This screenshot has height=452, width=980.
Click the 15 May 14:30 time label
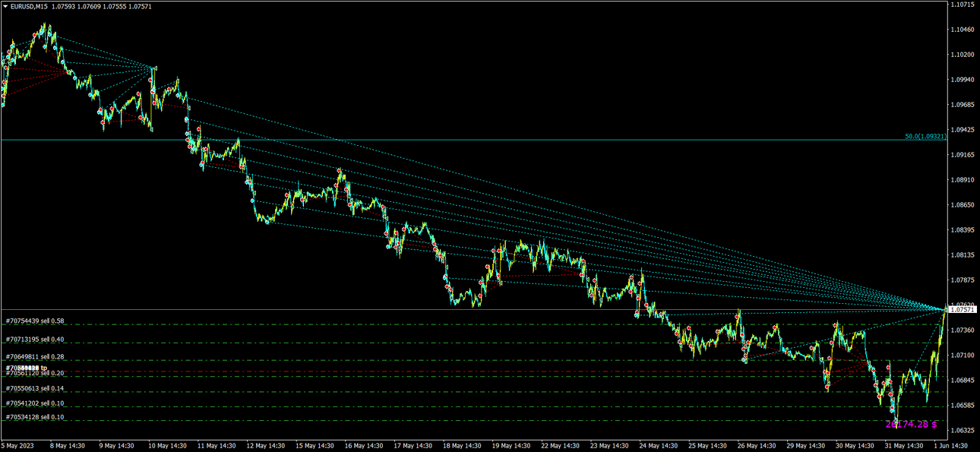tap(316, 446)
